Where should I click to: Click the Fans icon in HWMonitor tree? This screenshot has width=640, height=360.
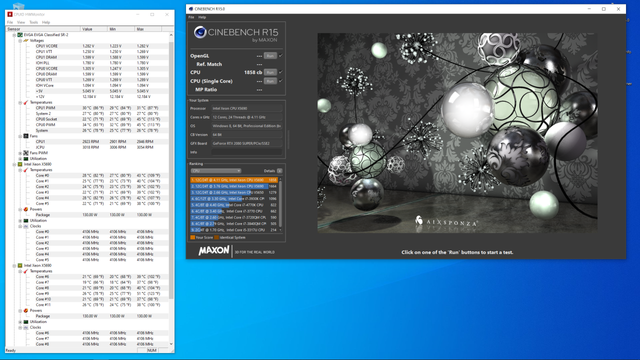(26, 136)
